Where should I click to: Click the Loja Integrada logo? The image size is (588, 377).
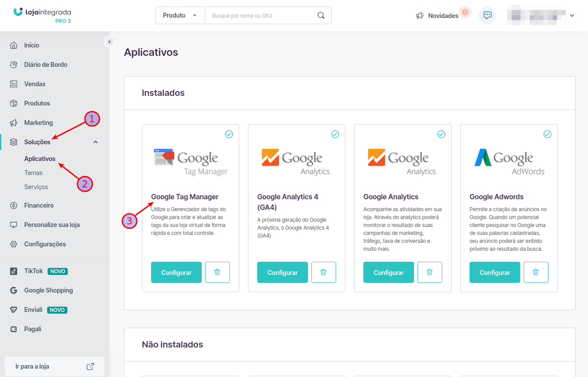coord(42,12)
